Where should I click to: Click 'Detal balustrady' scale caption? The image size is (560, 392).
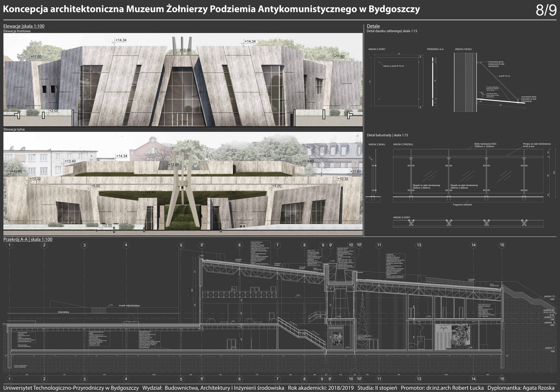(387, 135)
